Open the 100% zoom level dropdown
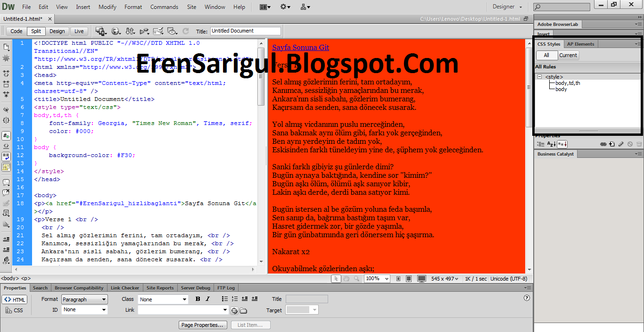 tap(377, 279)
